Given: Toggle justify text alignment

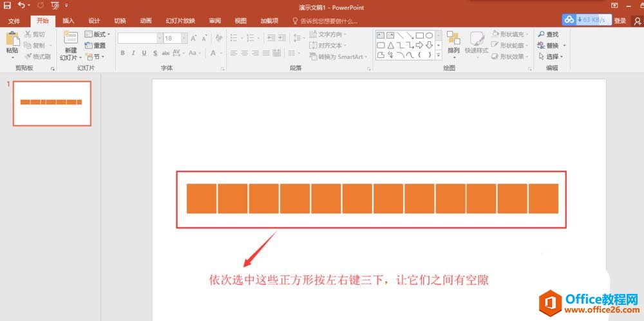Looking at the screenshot, I should (266, 53).
